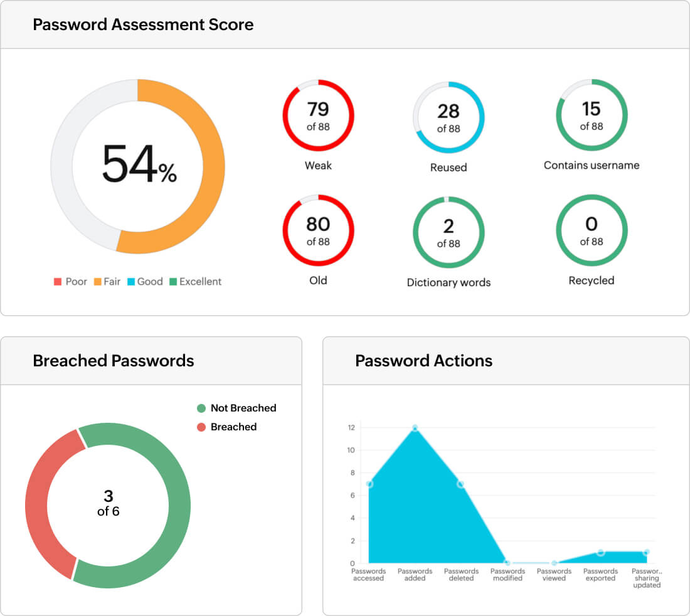Select the Contains username ring showing 15
This screenshot has width=690, height=616.
click(592, 115)
